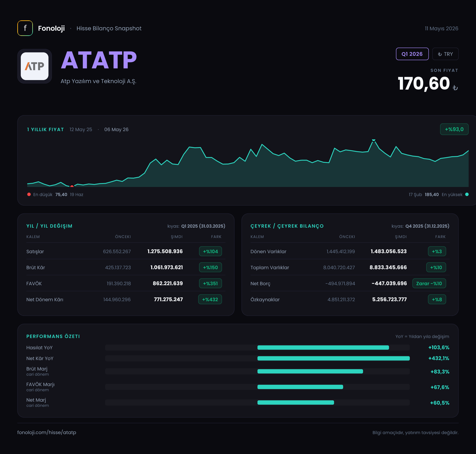Image resolution: width=476 pixels, height=454 pixels.
Task: Click the value -447.039.696
Action: coord(389,283)
